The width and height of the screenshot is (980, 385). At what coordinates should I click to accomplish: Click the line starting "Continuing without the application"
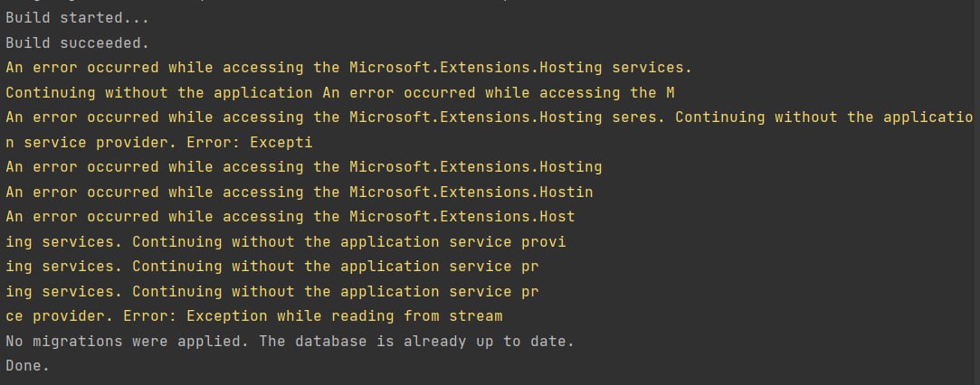340,92
